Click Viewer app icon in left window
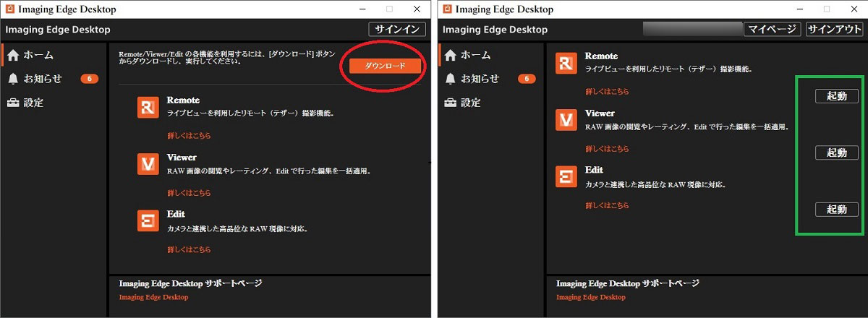The height and width of the screenshot is (318, 868). pyautogui.click(x=148, y=164)
